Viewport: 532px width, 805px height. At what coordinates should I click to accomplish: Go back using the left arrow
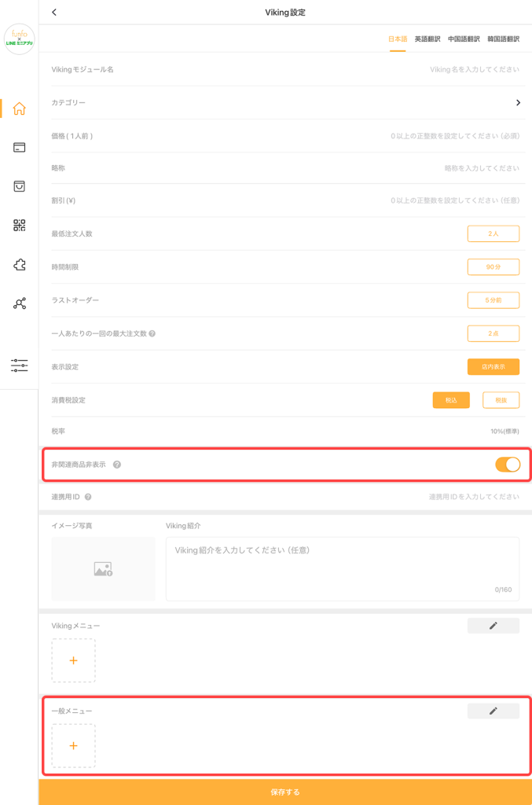[x=54, y=13]
